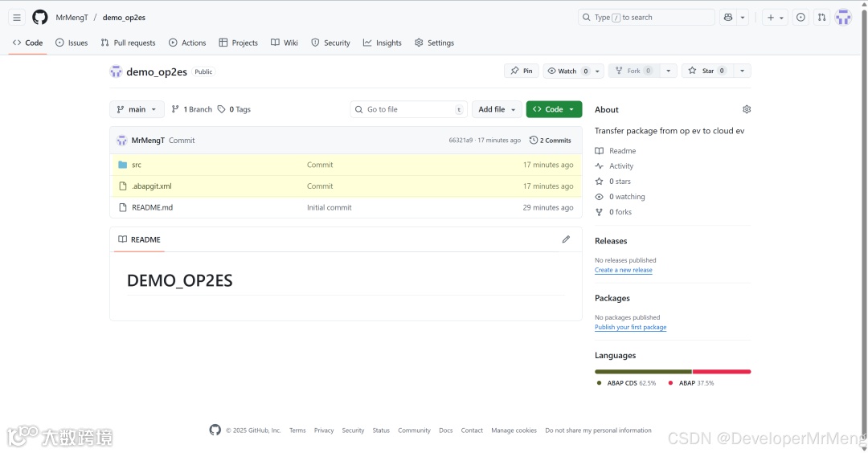868x453 pixels.
Task: Open repository Settings tab
Action: tap(435, 43)
